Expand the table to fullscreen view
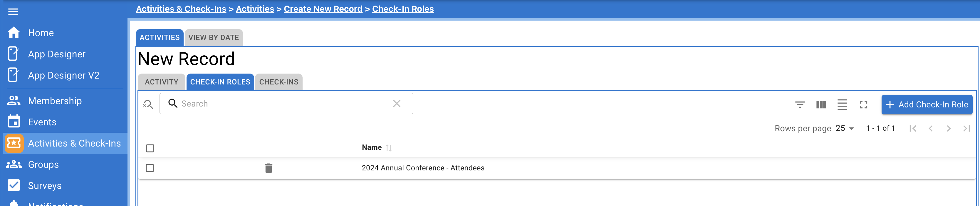The width and height of the screenshot is (980, 206). coord(864,104)
